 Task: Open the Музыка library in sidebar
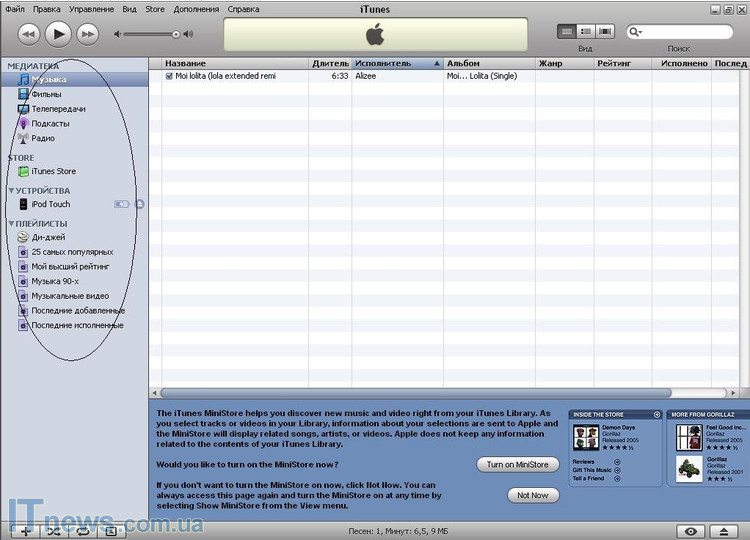click(x=48, y=79)
